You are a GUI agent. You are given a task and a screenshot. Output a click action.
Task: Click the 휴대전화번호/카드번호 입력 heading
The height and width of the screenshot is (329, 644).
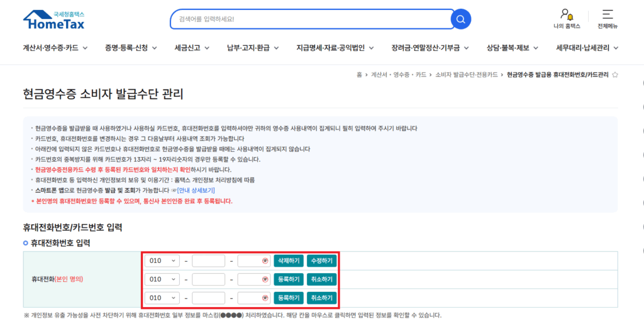pyautogui.click(x=73, y=227)
